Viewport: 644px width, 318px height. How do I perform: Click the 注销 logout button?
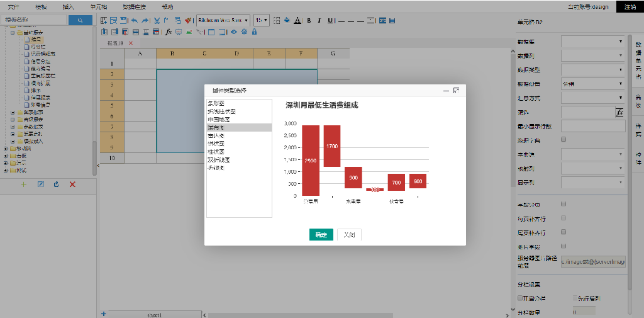(x=630, y=6)
